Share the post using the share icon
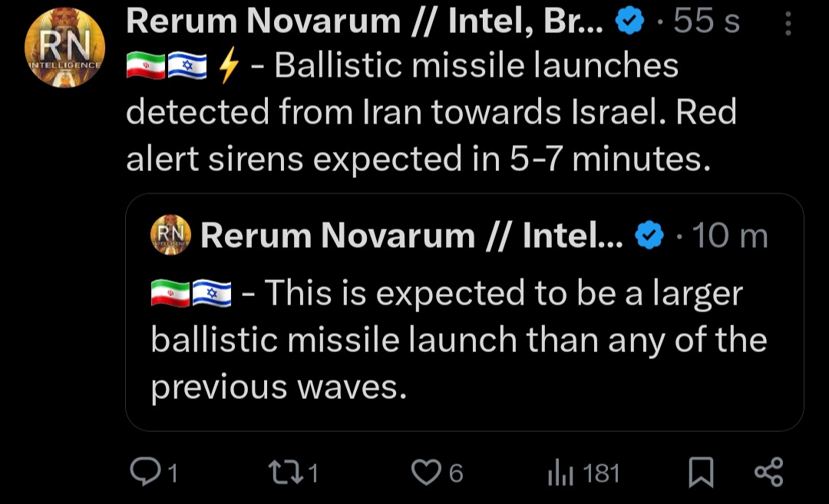 (768, 472)
